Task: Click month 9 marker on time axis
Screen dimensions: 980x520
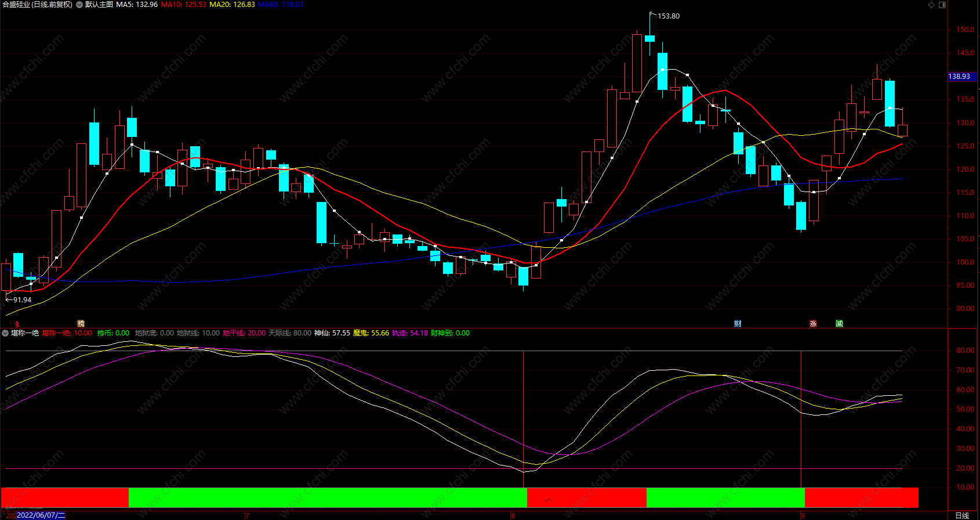Action: (803, 515)
